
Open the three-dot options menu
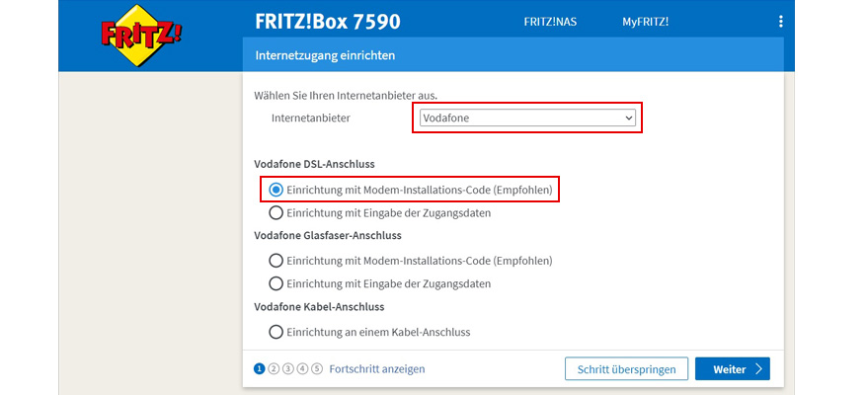(780, 21)
